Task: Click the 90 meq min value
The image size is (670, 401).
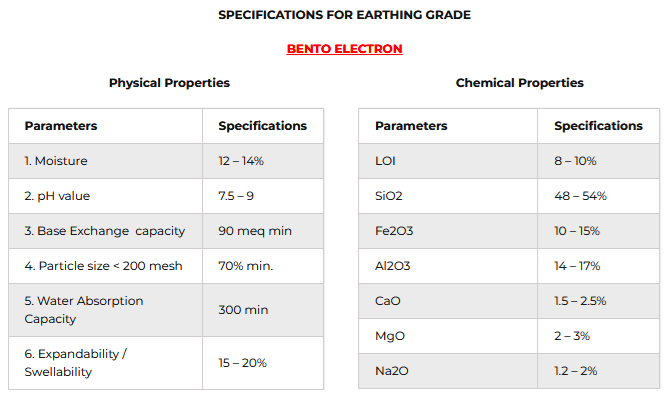Action: point(255,231)
